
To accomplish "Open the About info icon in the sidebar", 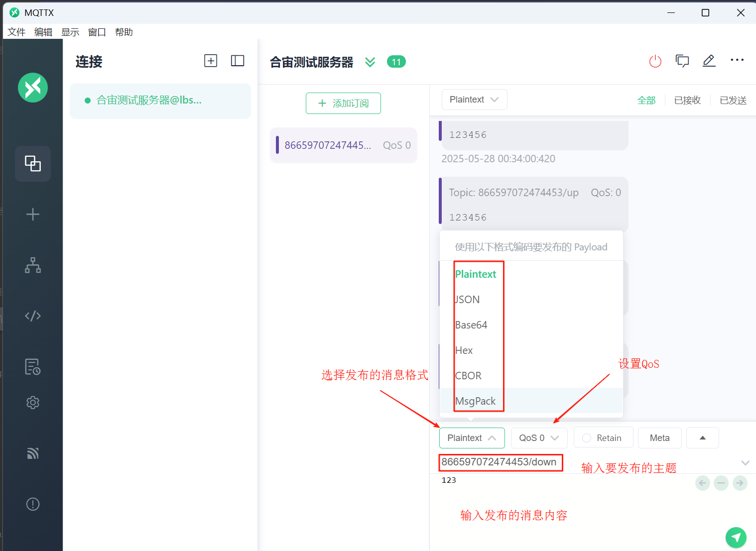I will [33, 504].
